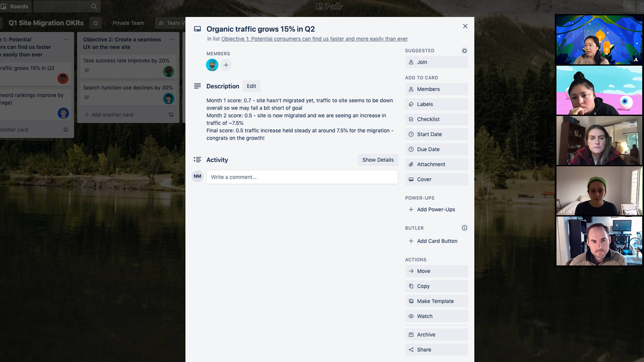
Task: Expand the Suggested members section
Action: coord(465,50)
